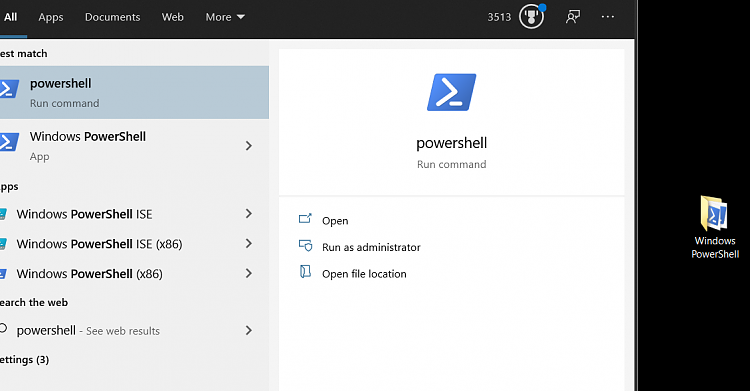Select the powershell Run command result
Image resolution: width=750 pixels, height=391 pixels.
tap(134, 92)
